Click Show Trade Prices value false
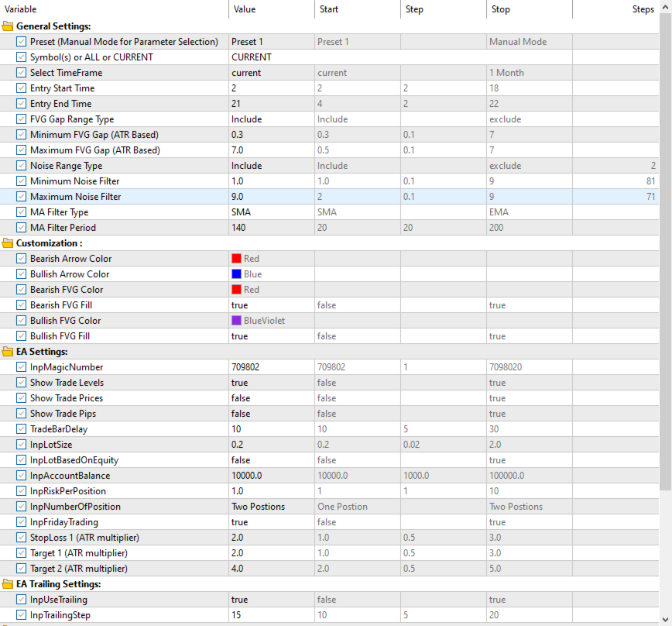Screen dimensions: 672x626 [272, 398]
